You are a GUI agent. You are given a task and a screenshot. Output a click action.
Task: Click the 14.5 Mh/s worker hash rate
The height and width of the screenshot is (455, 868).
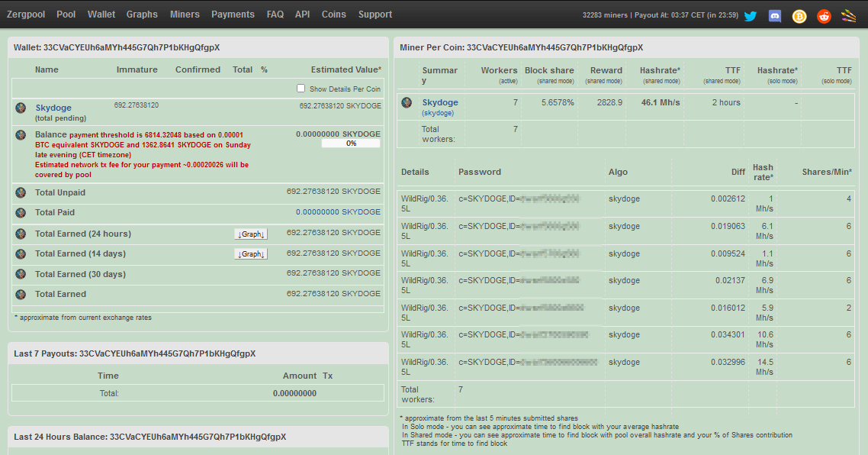[764, 367]
